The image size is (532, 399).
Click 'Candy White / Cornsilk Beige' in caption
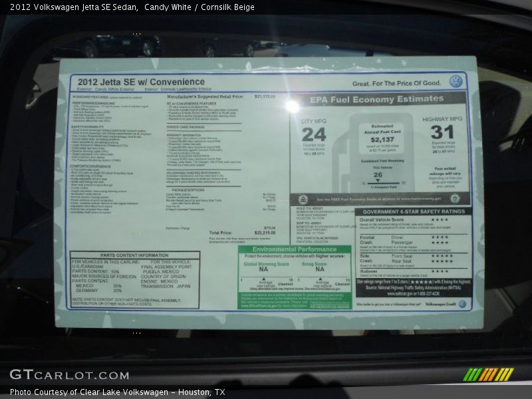click(199, 7)
